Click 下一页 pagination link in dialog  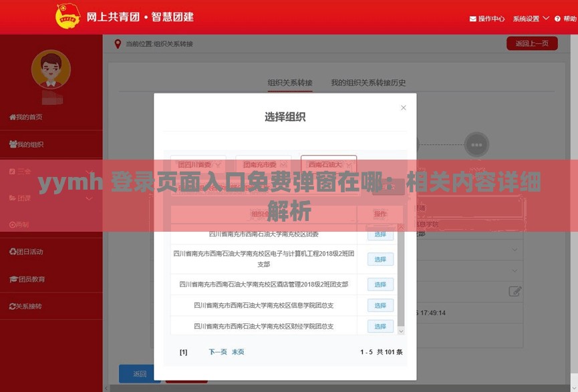[x=216, y=351]
